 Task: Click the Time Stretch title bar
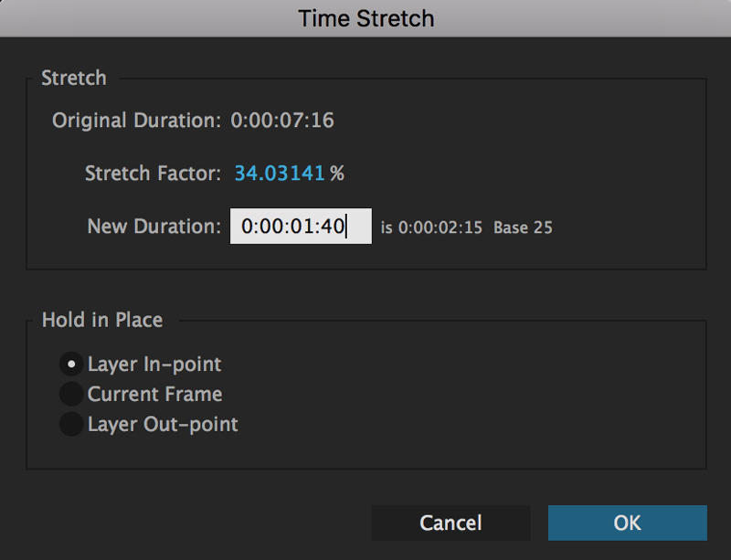(x=365, y=18)
